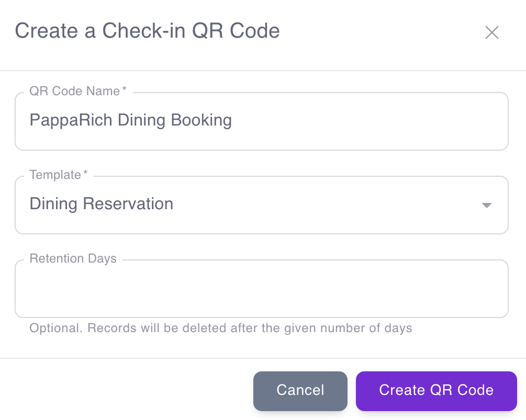Submit the form with Create QR Code
The height and width of the screenshot is (420, 526).
coord(436,390)
